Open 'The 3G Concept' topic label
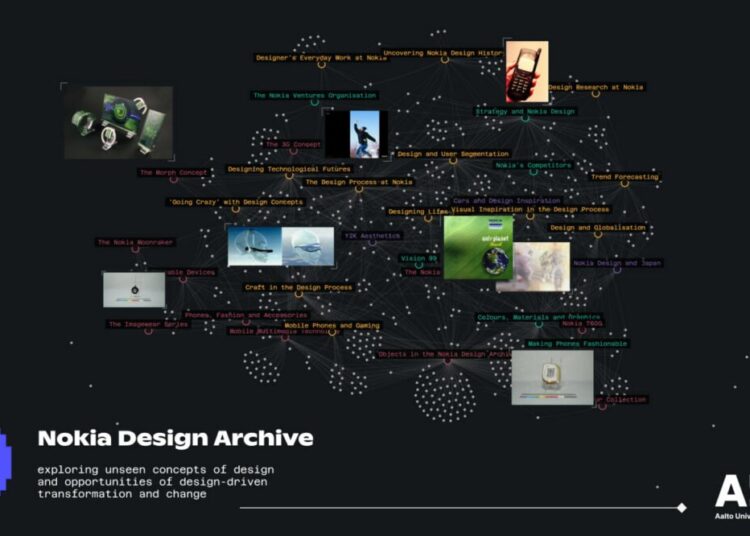This screenshot has height=536, width=750. [293, 144]
